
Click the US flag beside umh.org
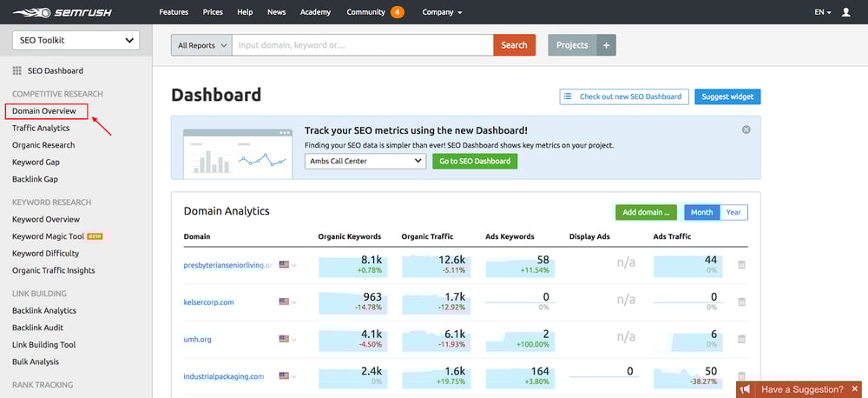[x=284, y=339]
